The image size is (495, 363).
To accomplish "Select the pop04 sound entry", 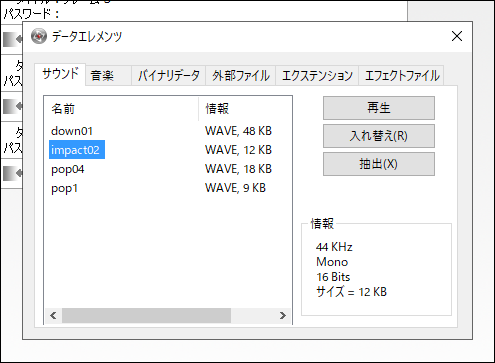I will [x=68, y=169].
